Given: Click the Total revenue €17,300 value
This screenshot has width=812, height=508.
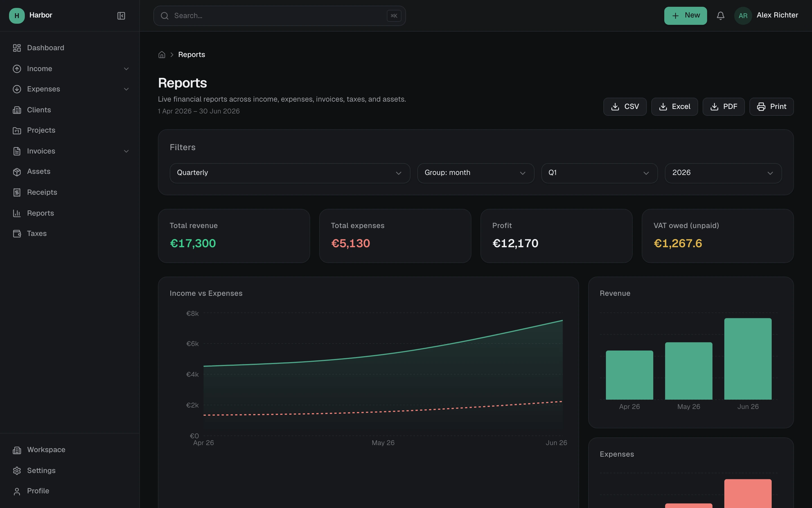Looking at the screenshot, I should coord(193,244).
